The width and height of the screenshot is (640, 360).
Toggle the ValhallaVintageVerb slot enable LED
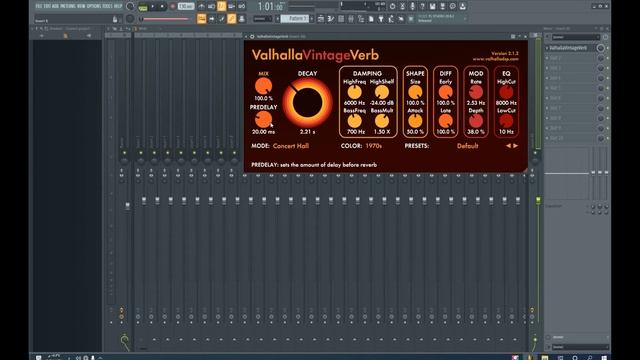[607, 48]
